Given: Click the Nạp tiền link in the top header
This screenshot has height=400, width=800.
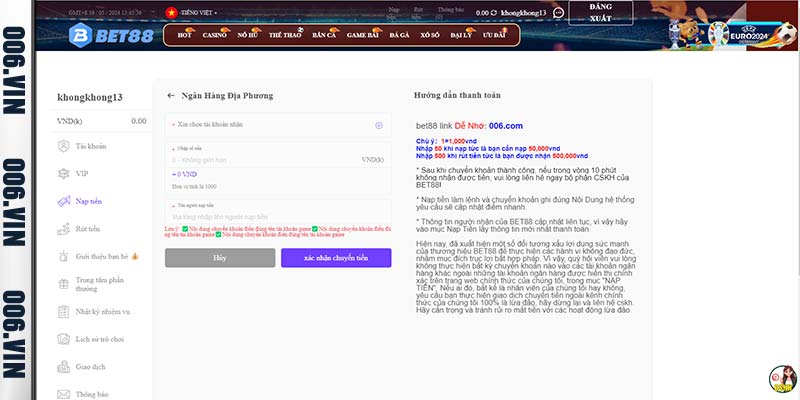Looking at the screenshot, I should 392,13.
